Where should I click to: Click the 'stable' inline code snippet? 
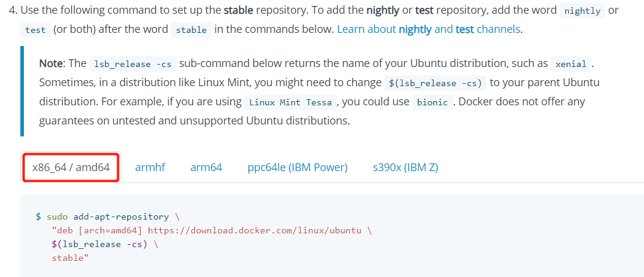point(191,30)
